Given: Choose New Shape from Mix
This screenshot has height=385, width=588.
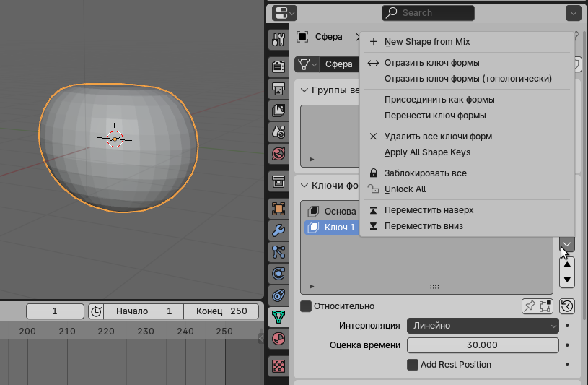Looking at the screenshot, I should point(468,42).
